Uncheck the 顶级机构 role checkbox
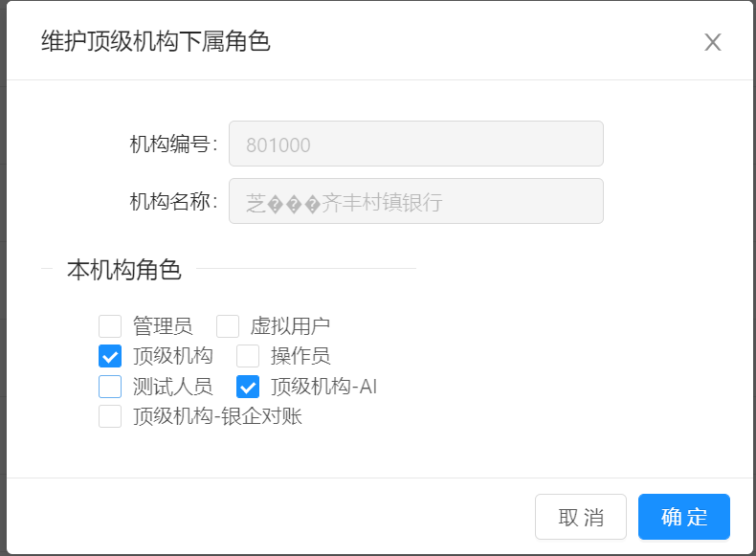 pyautogui.click(x=110, y=356)
